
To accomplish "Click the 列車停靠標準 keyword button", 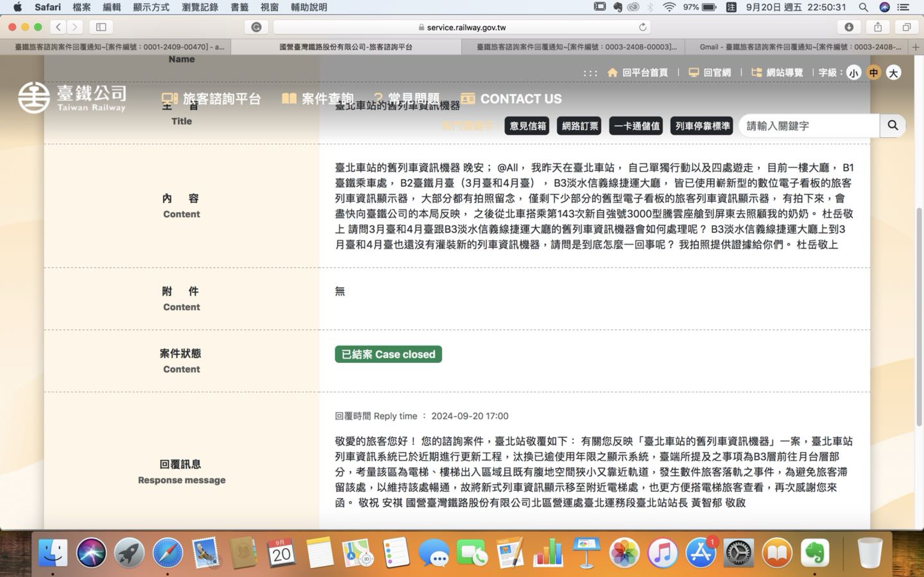I will [702, 126].
